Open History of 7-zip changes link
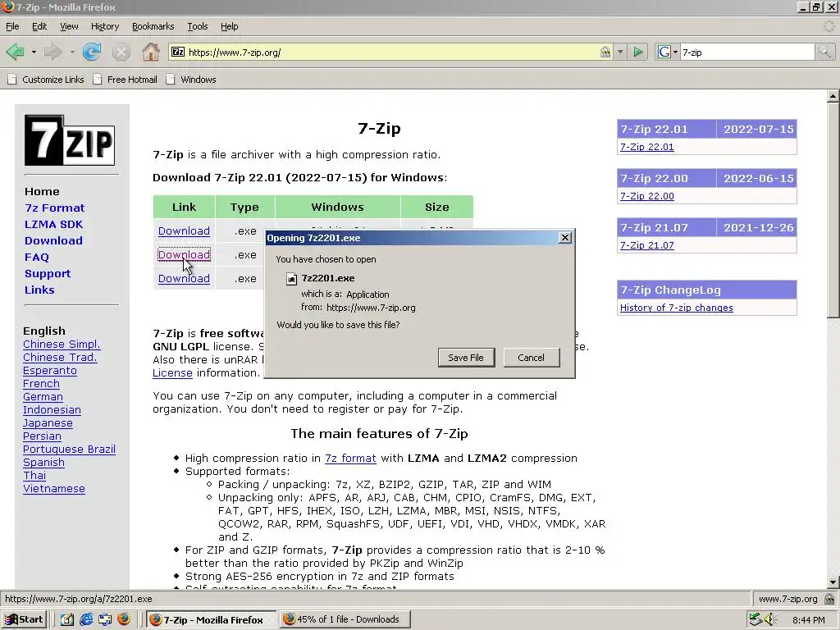Viewport: 840px width, 630px height. 677,308
